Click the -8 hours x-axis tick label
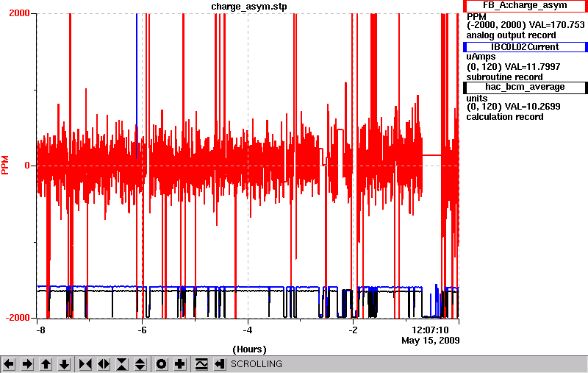 point(40,330)
